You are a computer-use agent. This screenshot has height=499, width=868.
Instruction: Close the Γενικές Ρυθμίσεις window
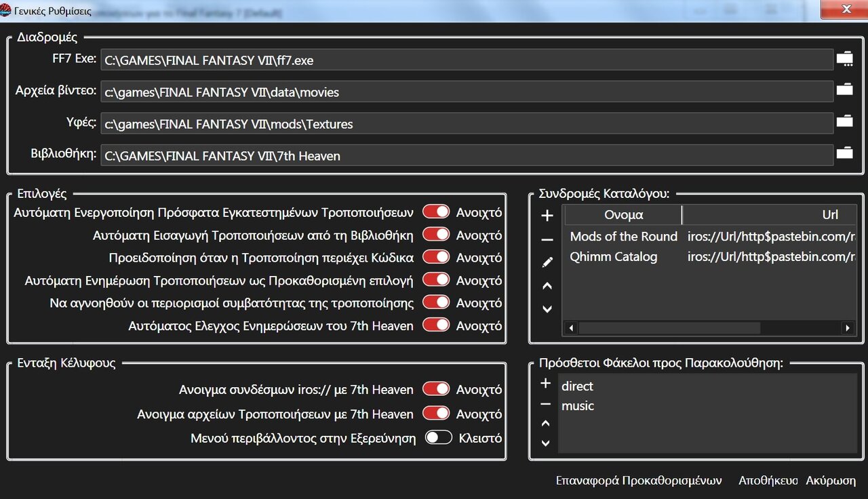coord(845,9)
